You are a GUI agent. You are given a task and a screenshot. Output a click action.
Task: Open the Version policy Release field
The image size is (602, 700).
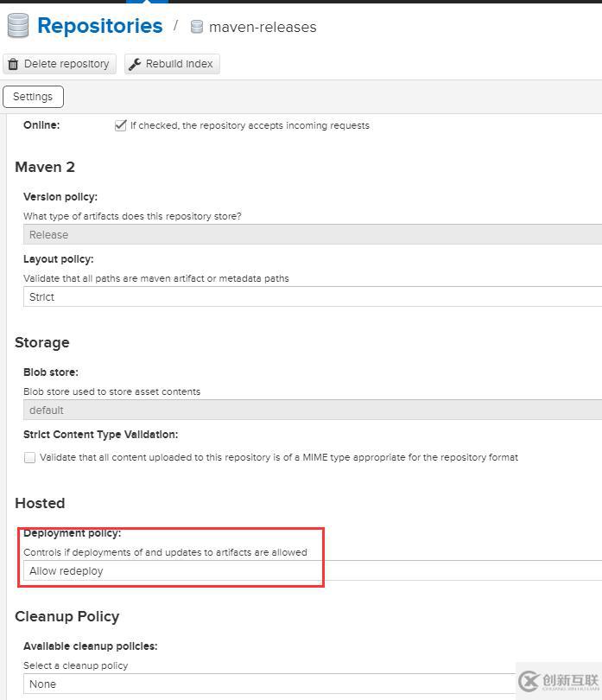(x=313, y=234)
